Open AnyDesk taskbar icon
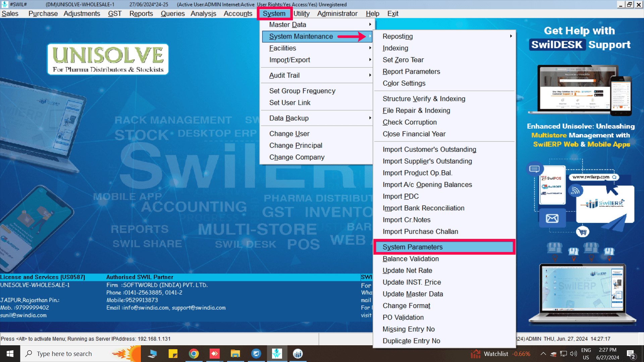The width and height of the screenshot is (644, 362). (x=215, y=354)
